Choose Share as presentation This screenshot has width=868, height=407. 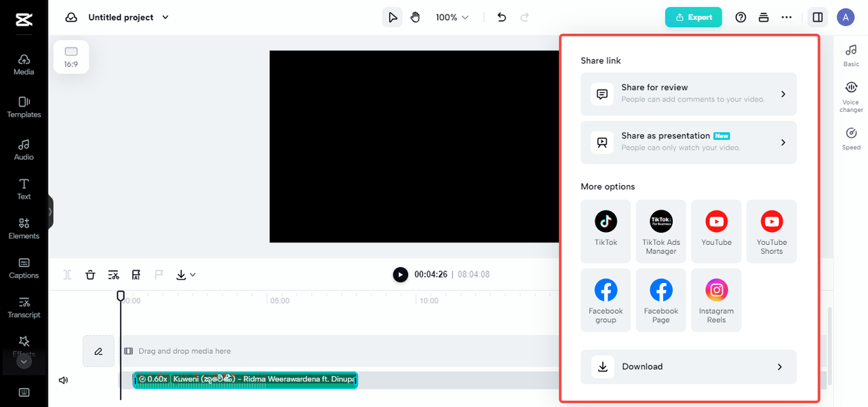pyautogui.click(x=688, y=142)
